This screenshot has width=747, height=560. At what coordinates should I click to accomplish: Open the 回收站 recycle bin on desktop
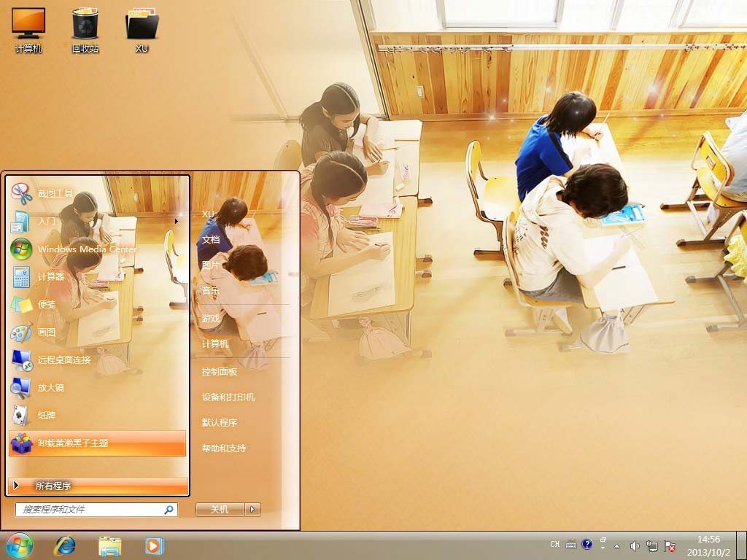point(85,30)
